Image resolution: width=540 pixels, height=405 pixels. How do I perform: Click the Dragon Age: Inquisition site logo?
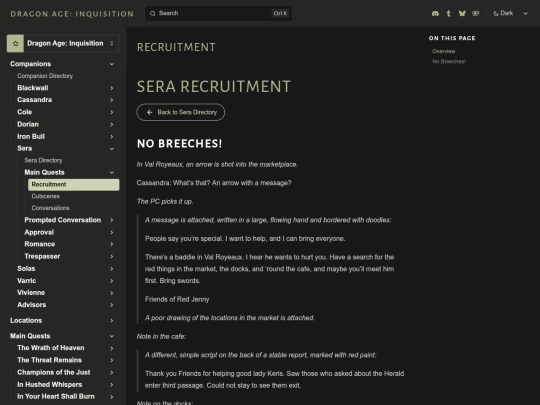pos(72,14)
